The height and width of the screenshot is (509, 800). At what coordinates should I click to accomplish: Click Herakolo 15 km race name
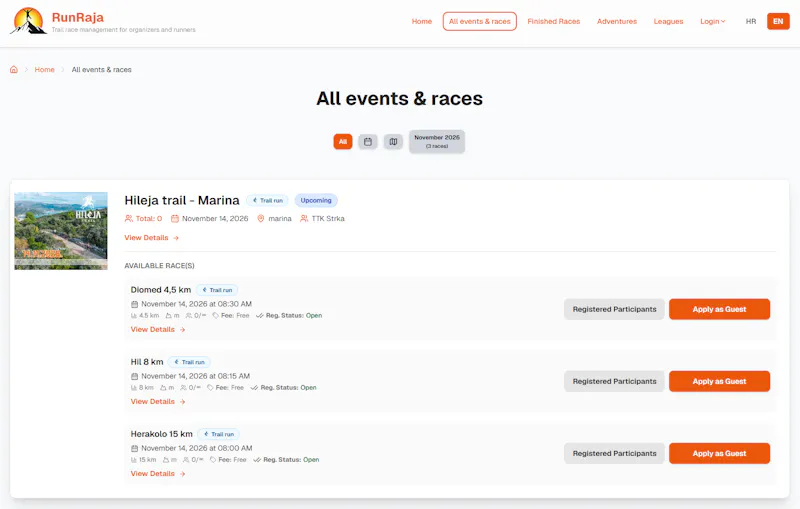tap(162, 434)
